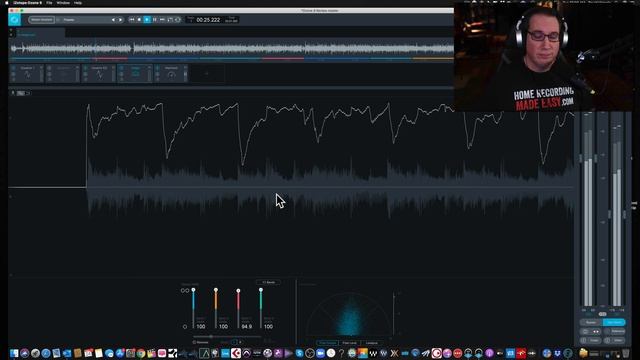Click the Bypass button in I/O panel
This screenshot has height=360, width=640.
coord(590,322)
